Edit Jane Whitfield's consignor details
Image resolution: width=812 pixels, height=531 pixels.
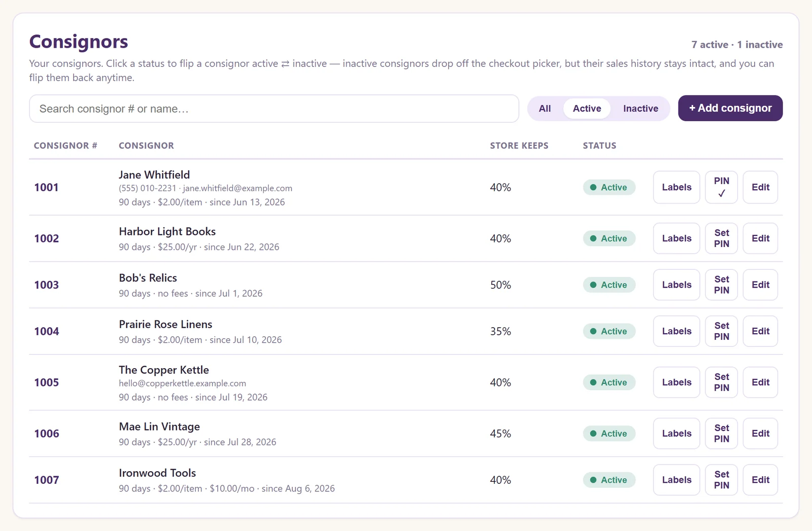point(760,187)
